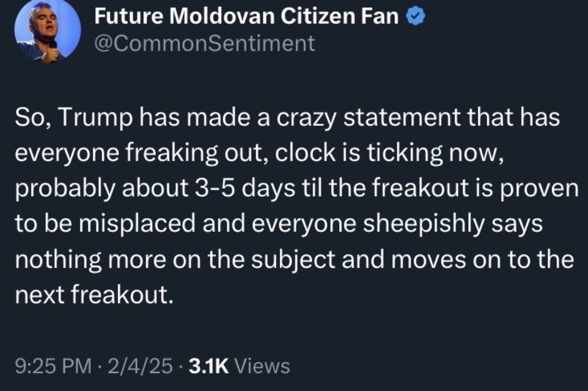This screenshot has width=588, height=391.
Task: Visit the @CommonSentiment handle link
Action: coord(204,43)
